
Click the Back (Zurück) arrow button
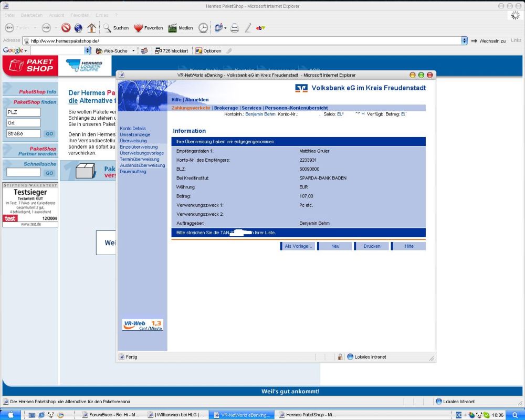point(9,28)
